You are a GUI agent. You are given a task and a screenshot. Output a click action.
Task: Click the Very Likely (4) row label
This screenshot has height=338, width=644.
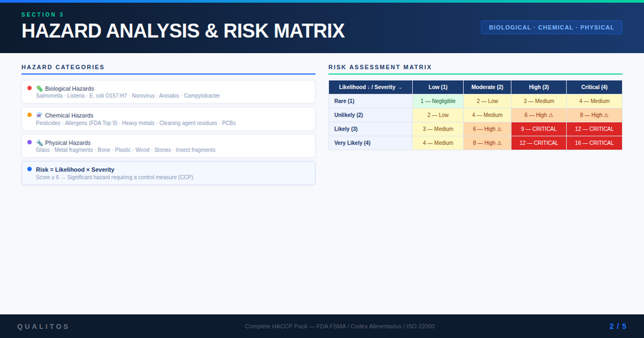(370, 143)
